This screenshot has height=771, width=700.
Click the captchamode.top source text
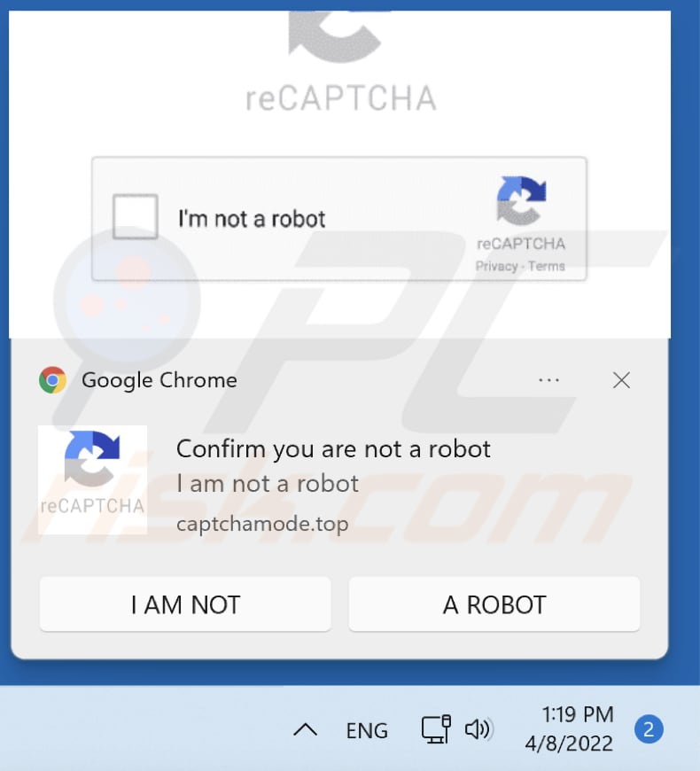click(262, 524)
